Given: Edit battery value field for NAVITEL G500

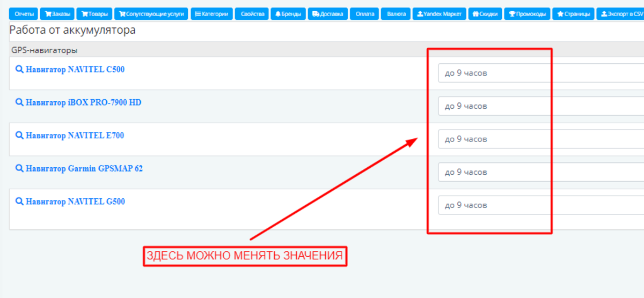Looking at the screenshot, I should click(541, 205).
